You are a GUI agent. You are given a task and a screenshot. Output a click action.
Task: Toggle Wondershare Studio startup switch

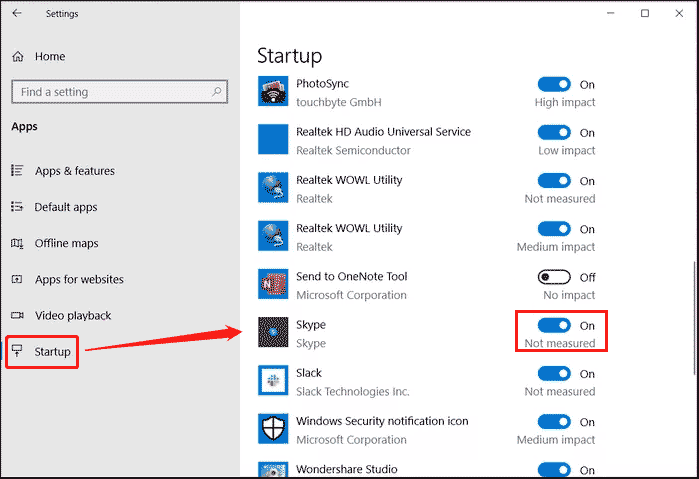tap(554, 470)
